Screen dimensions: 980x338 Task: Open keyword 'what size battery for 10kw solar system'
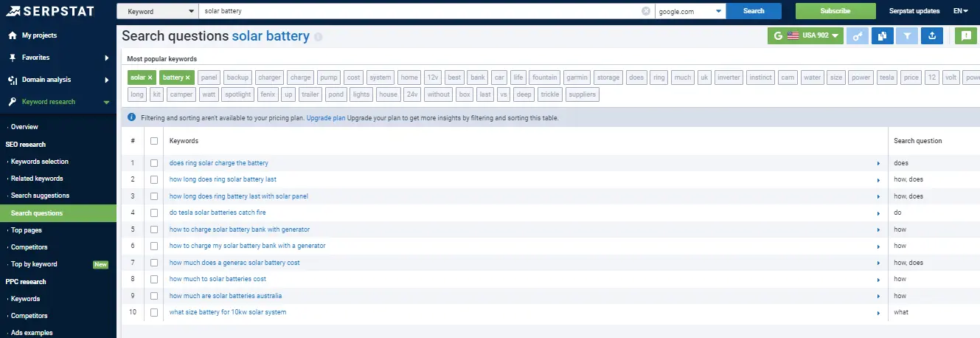pos(228,312)
